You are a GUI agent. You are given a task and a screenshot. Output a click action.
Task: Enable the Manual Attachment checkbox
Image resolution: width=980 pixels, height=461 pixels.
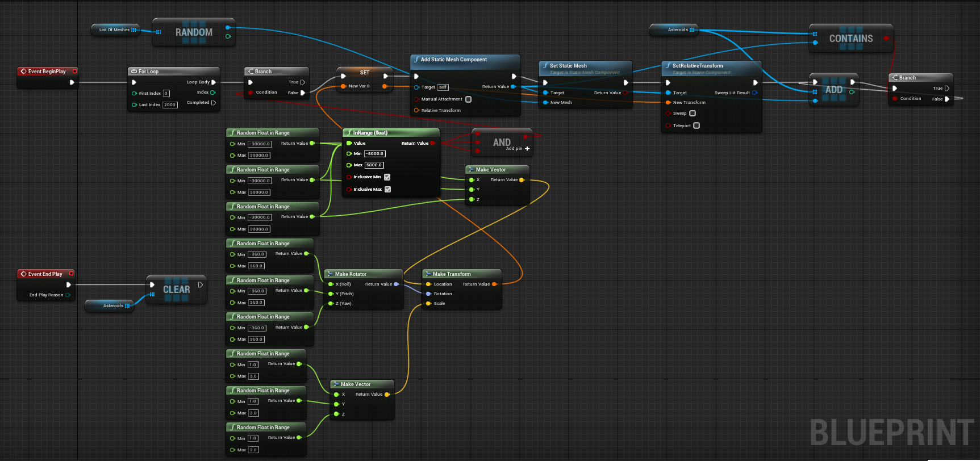click(x=468, y=99)
